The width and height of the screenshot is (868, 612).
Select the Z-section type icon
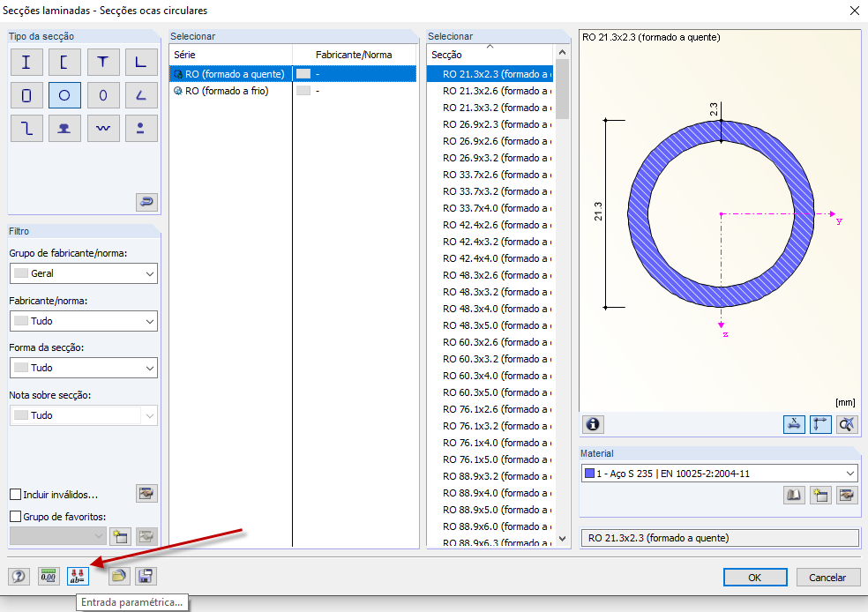point(26,129)
